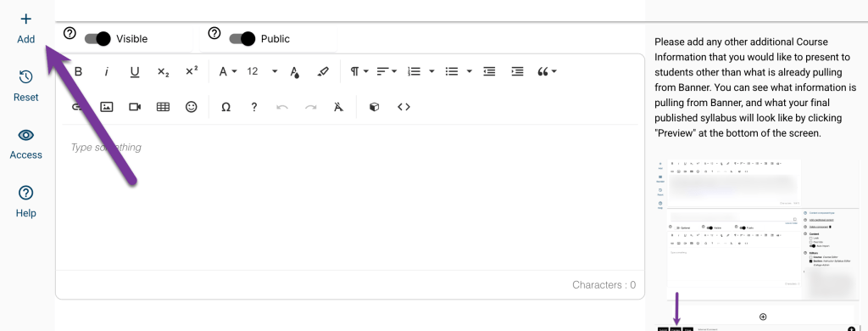The height and width of the screenshot is (331, 868).
Task: Toggle the Public switch
Action: click(242, 39)
